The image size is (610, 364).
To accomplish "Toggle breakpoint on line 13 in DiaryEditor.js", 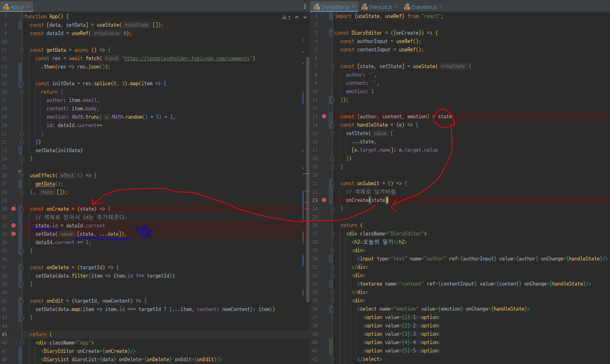I will pyautogui.click(x=324, y=116).
